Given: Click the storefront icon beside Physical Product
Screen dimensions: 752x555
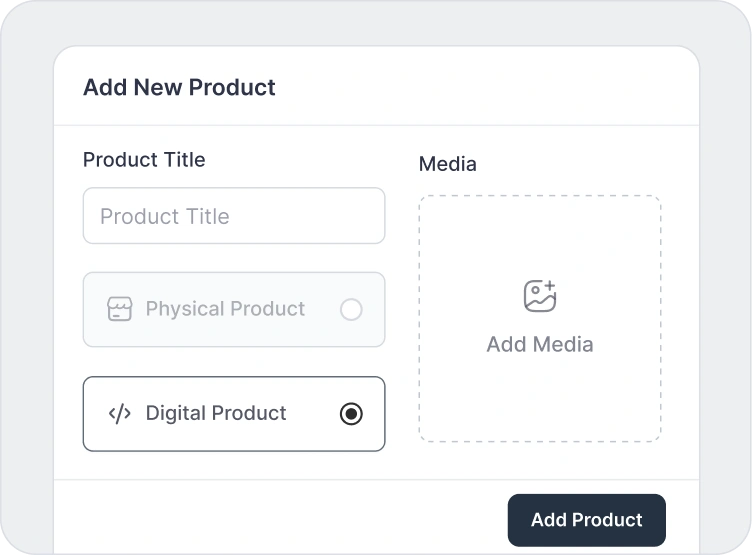Looking at the screenshot, I should pos(119,309).
